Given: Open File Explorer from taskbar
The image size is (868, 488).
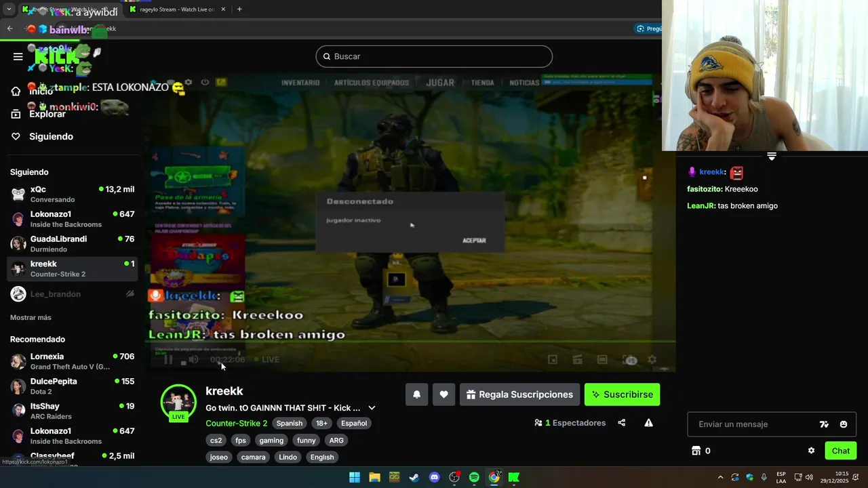Looking at the screenshot, I should 374,477.
